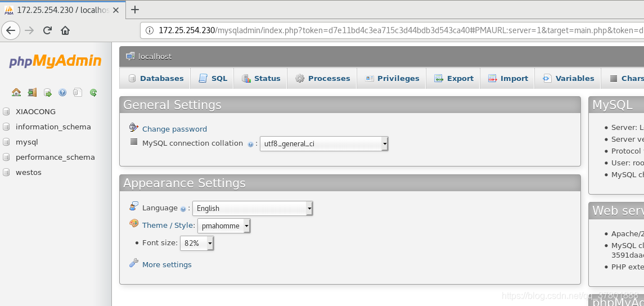Open Theme dropdown showing pmahomme

tap(224, 226)
